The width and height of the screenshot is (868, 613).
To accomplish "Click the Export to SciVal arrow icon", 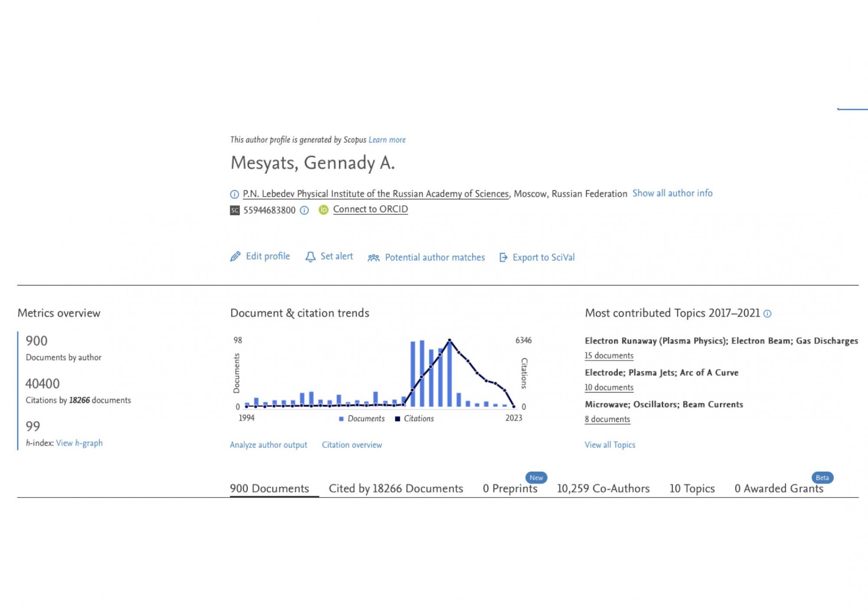I will [503, 258].
